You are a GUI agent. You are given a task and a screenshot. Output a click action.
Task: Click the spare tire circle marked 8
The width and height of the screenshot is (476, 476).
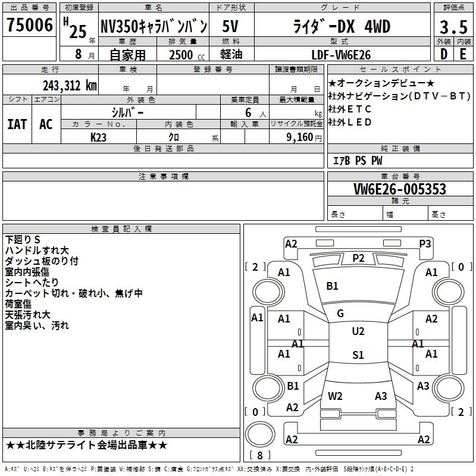click(260, 434)
